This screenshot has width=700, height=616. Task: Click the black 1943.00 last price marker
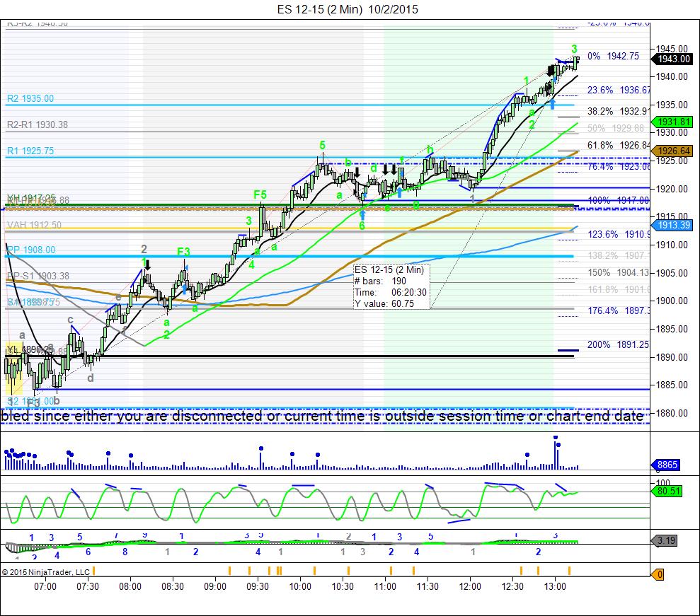pyautogui.click(x=674, y=59)
